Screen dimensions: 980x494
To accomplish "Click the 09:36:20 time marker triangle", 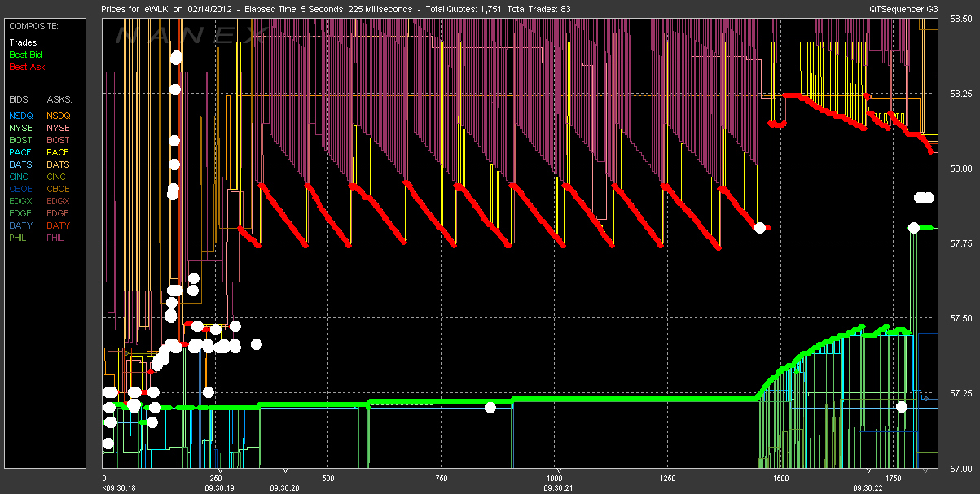I will pos(285,471).
